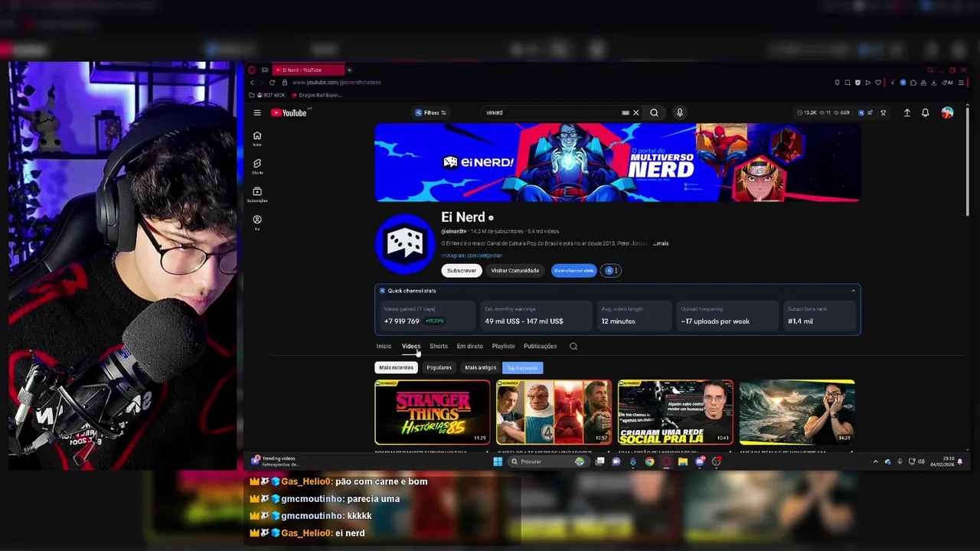This screenshot has height=551, width=980.
Task: Click the 49 mil US$ - 147 mil US$ earnings
Action: click(x=536, y=315)
